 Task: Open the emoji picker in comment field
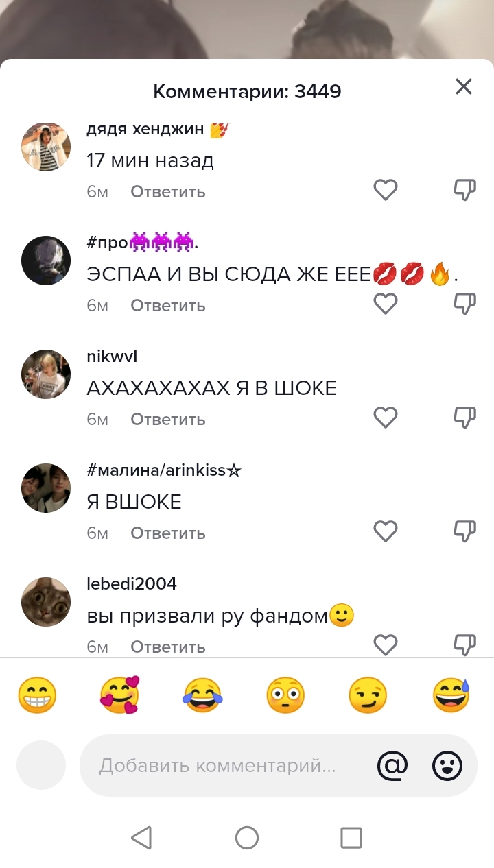447,765
